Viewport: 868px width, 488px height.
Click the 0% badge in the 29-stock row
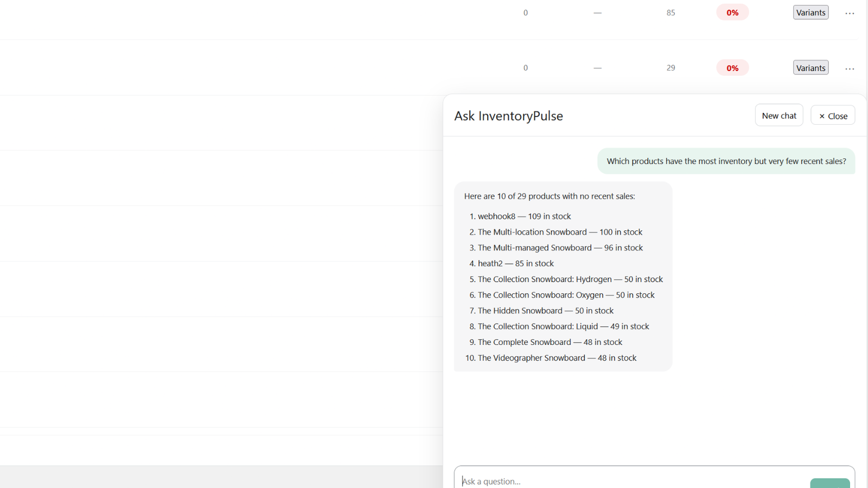pyautogui.click(x=732, y=68)
